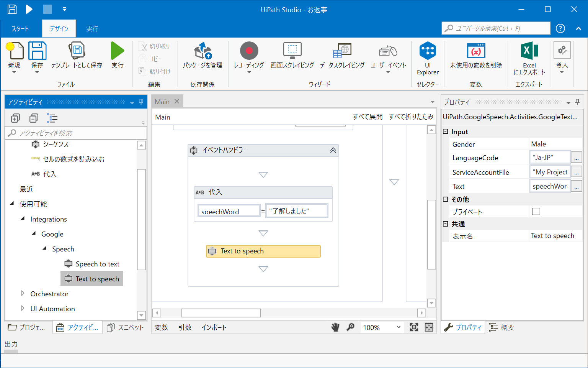Select Speech to text activity in tree
The width and height of the screenshot is (588, 368).
coord(92,264)
